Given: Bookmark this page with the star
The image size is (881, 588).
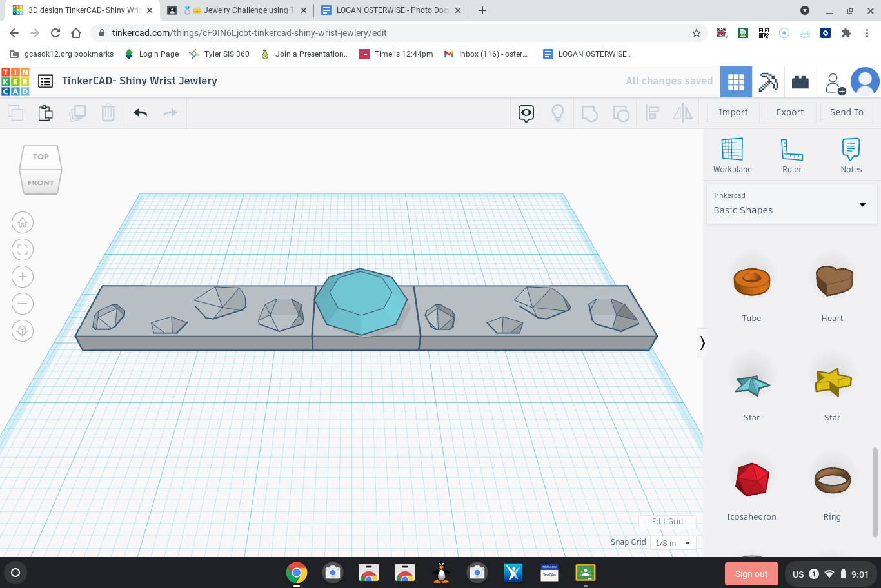Looking at the screenshot, I should (x=697, y=33).
